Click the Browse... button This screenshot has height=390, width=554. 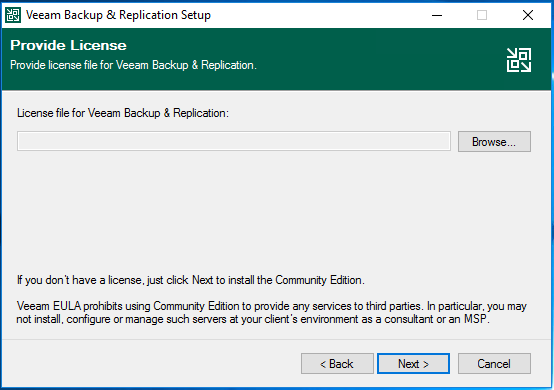click(x=494, y=142)
